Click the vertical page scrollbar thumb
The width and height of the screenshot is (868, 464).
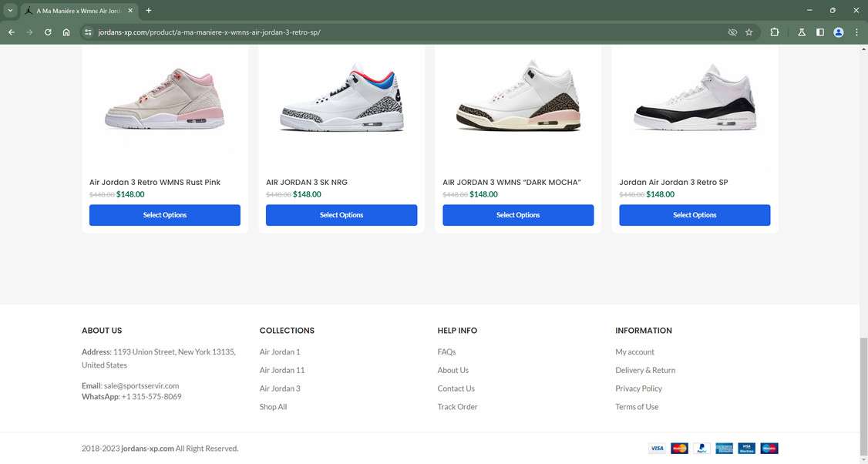863,385
